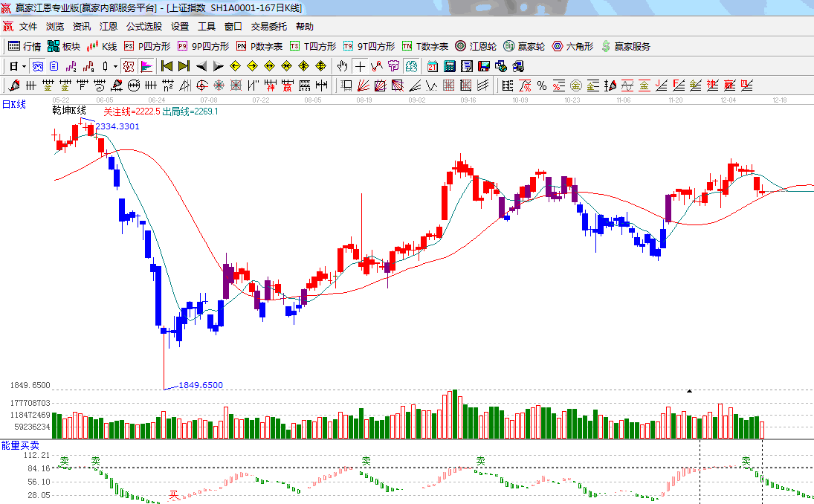Click the save floppy disk icon
This screenshot has height=504, width=814.
483,66
